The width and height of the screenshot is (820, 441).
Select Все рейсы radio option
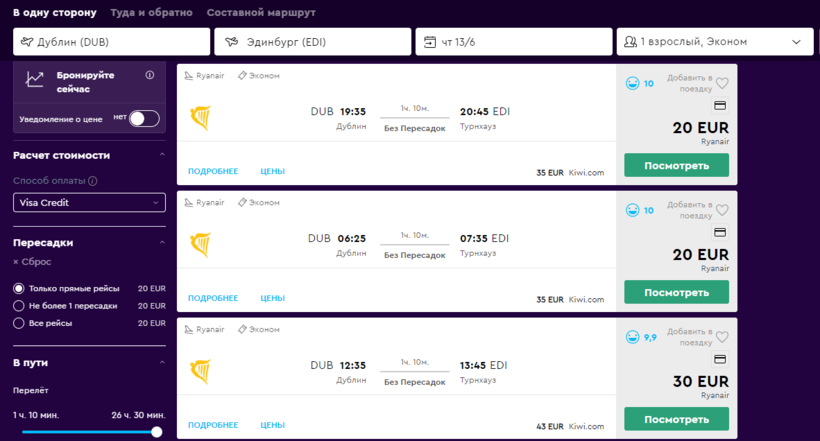pyautogui.click(x=19, y=323)
